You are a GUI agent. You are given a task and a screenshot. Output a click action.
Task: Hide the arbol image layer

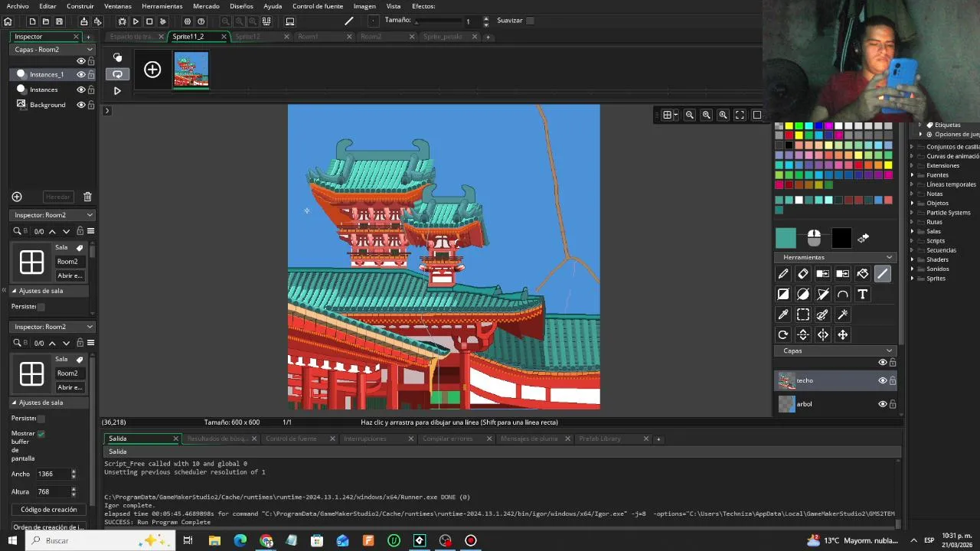pos(882,404)
